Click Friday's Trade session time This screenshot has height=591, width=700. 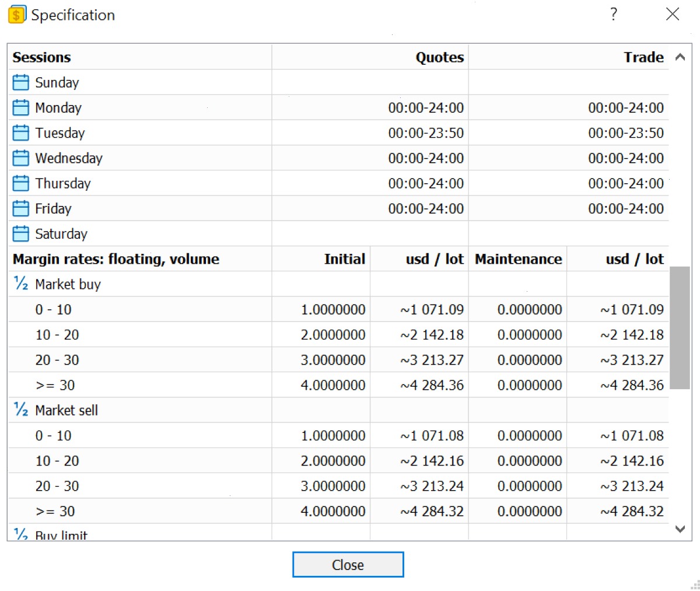click(x=626, y=208)
